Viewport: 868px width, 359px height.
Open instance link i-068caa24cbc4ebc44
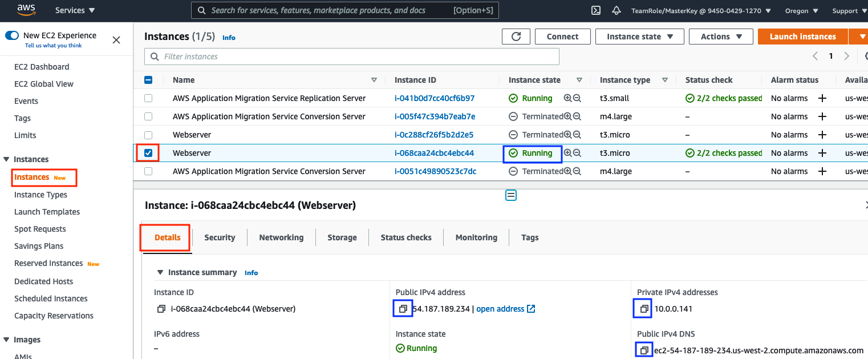434,153
